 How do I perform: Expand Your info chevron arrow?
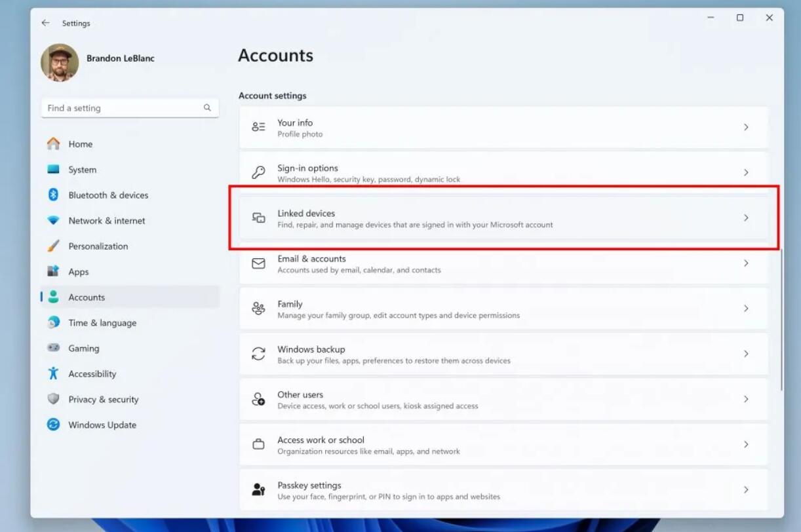click(x=746, y=128)
